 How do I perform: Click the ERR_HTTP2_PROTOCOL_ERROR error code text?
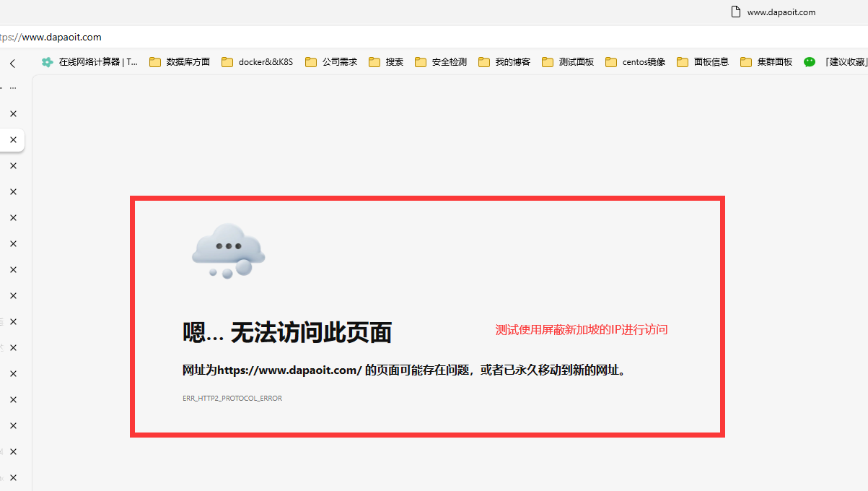pyautogui.click(x=232, y=399)
